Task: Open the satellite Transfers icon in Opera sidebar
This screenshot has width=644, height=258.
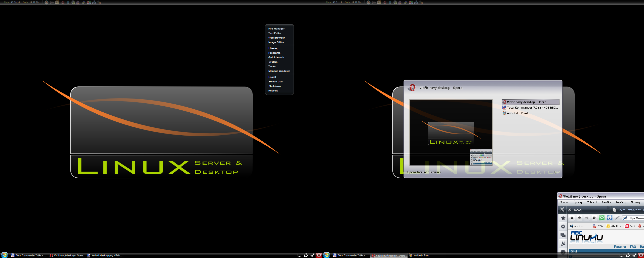Action: tap(563, 244)
